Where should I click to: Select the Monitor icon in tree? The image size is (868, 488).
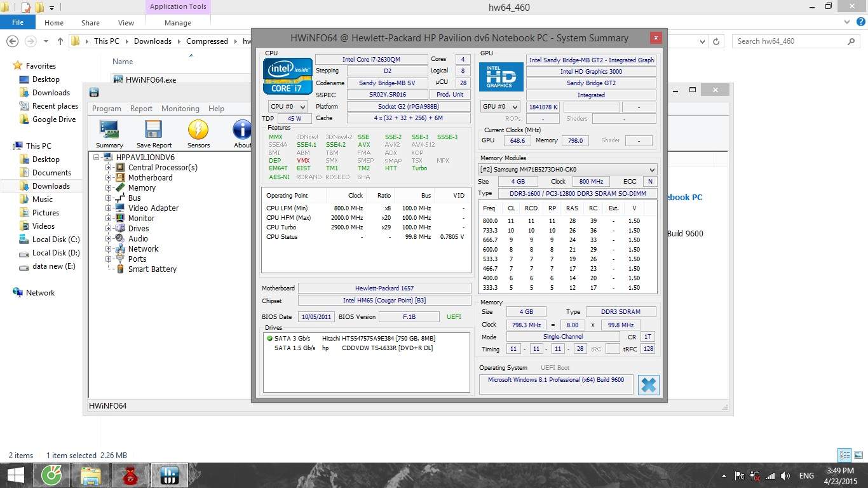click(x=119, y=219)
